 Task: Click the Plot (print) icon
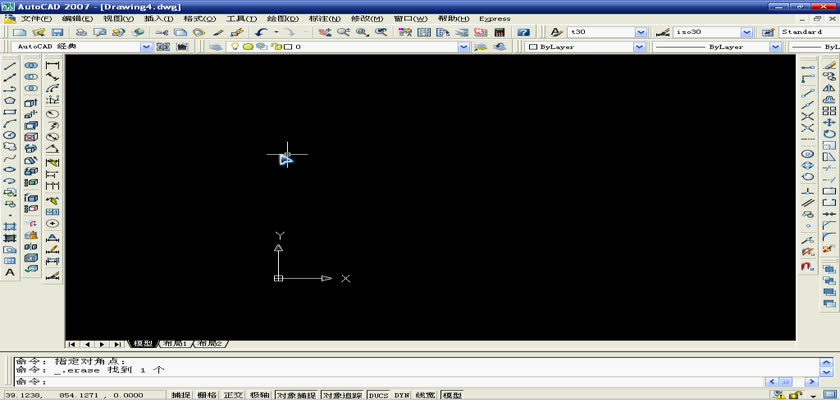[81, 32]
